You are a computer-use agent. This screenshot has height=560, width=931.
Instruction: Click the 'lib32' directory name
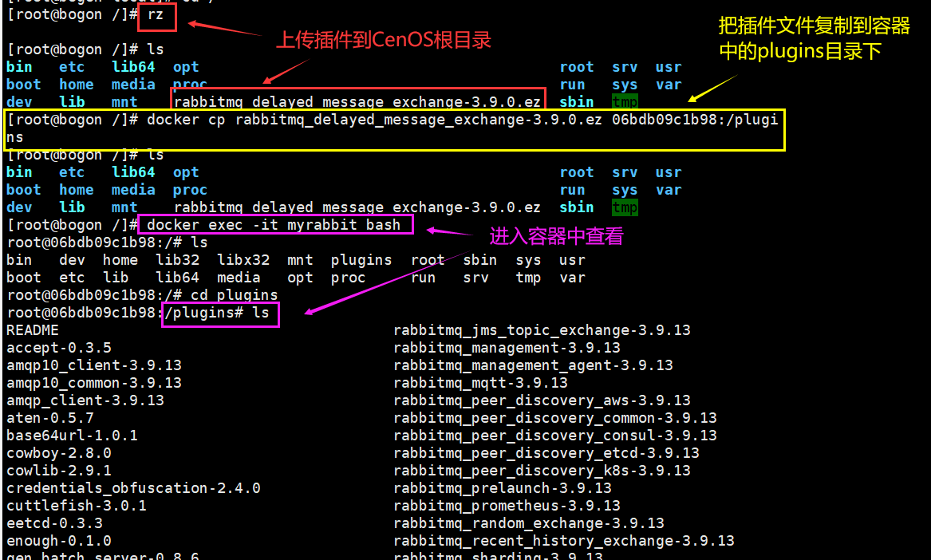coord(178,260)
